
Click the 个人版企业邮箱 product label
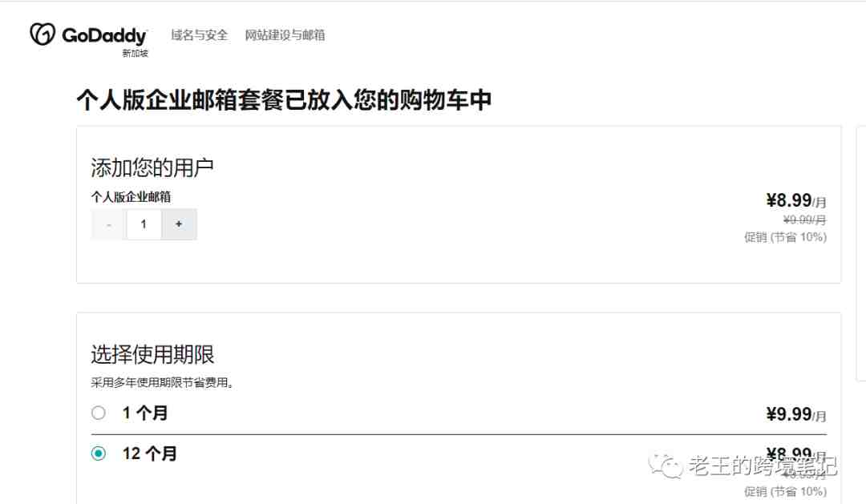pyautogui.click(x=131, y=197)
